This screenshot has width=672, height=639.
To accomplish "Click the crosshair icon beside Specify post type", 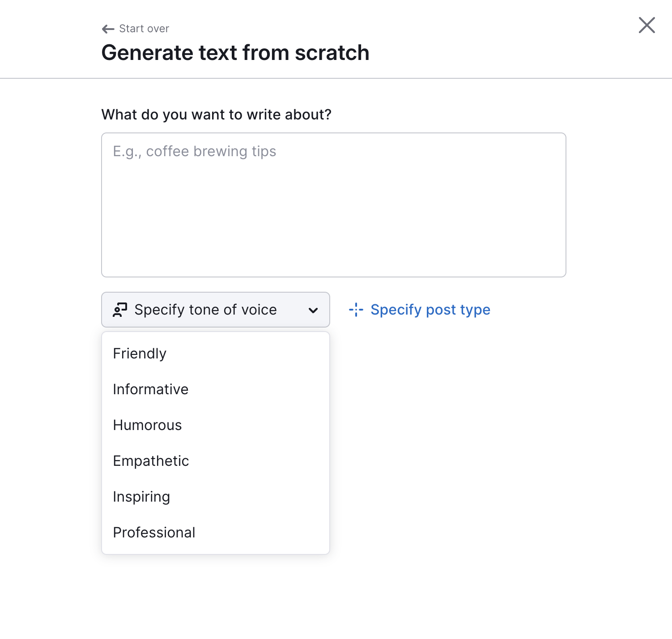I will tap(356, 309).
